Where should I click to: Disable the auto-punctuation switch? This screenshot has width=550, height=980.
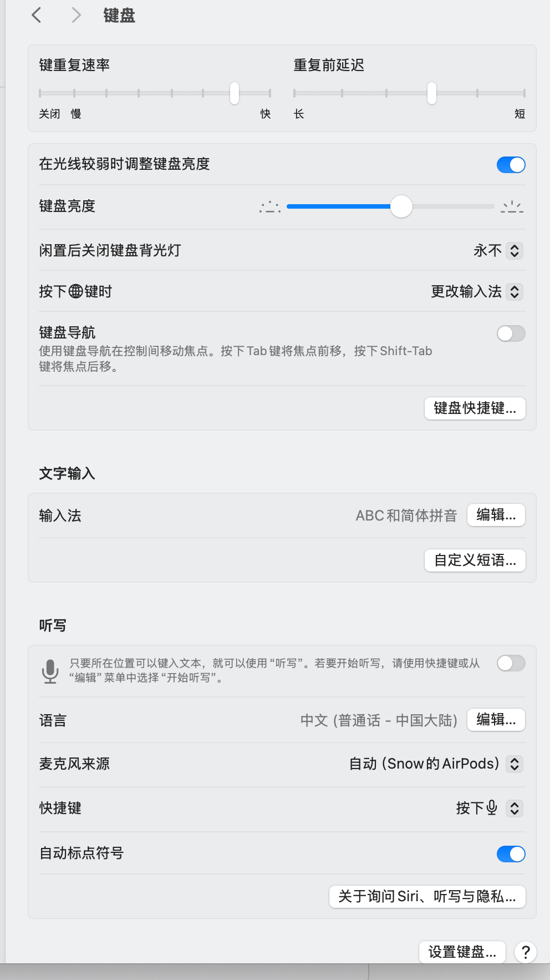pos(511,854)
